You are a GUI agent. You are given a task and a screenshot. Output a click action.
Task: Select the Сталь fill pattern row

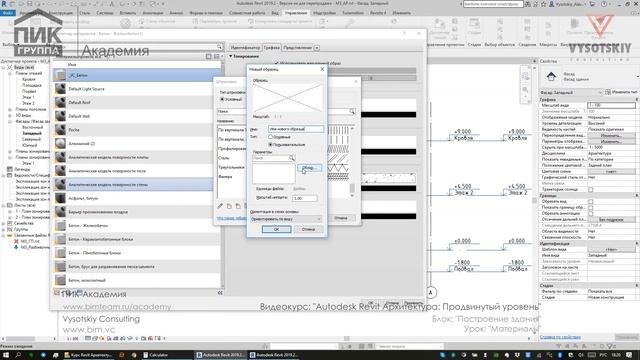[x=231, y=158]
